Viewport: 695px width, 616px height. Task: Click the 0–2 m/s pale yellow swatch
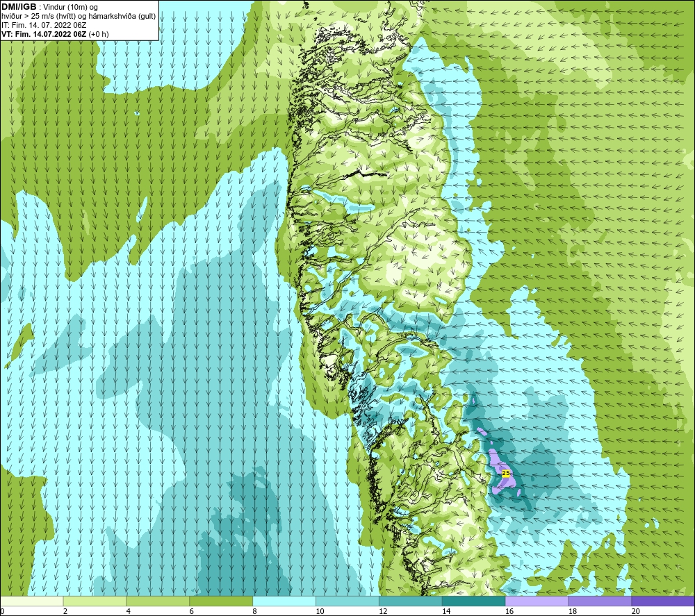(32, 601)
